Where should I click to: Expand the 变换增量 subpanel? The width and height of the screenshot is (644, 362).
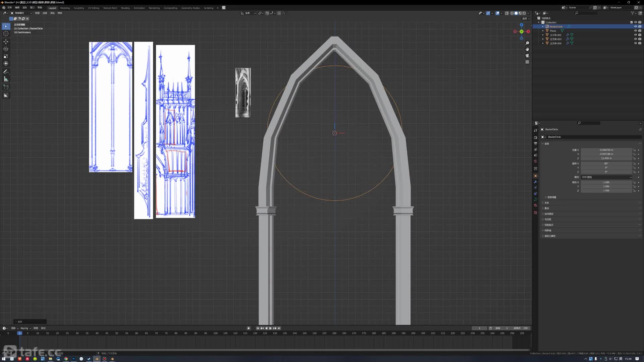tap(552, 197)
